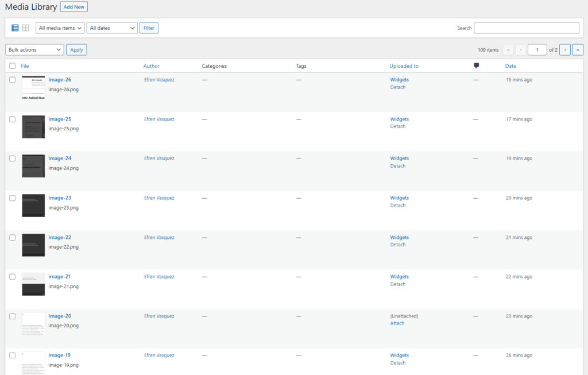Go to the next page of media
The image size is (588, 375).
[564, 49]
